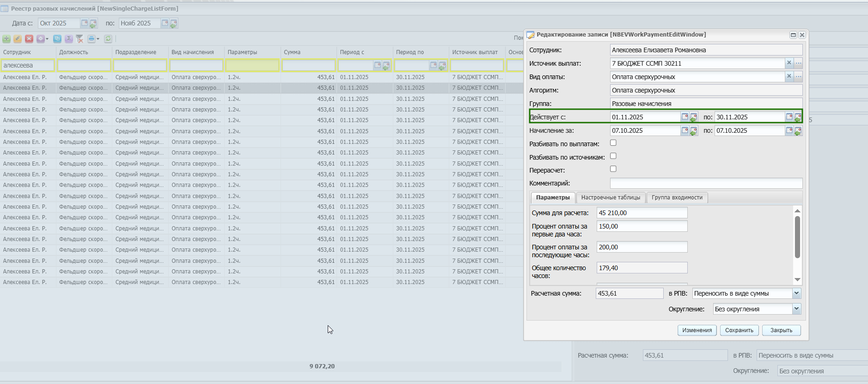Click 'Сотрудник' filter field containing 'алексеева'
This screenshot has height=384, width=868.
click(28, 65)
